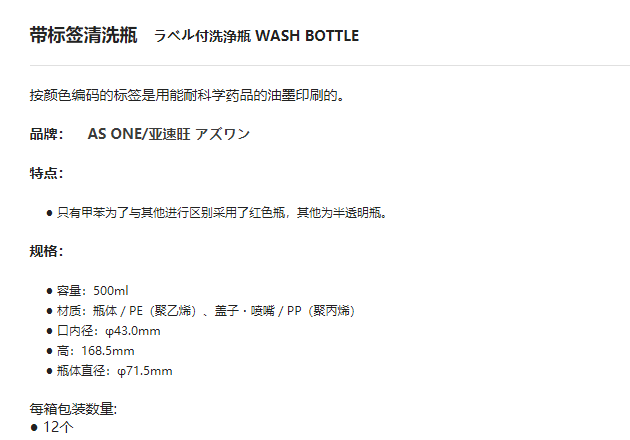
Task: Select the AS ONE/亚速旺 brand name
Action: coord(139,134)
